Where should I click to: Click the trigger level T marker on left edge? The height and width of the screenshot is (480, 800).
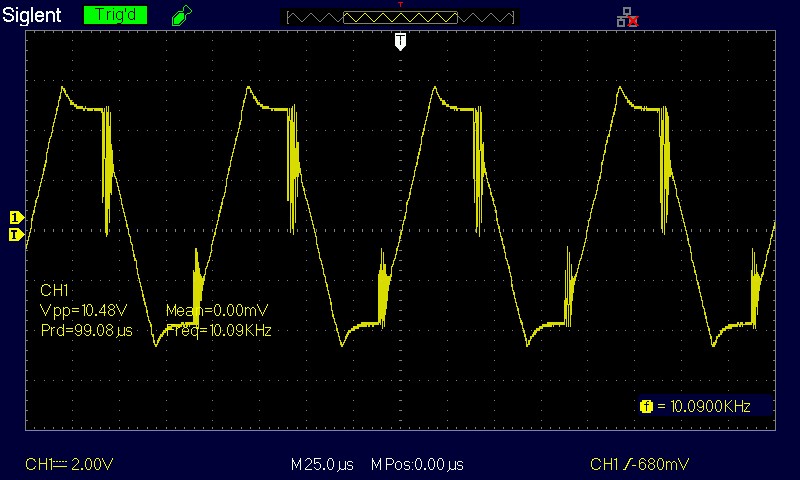[16, 235]
